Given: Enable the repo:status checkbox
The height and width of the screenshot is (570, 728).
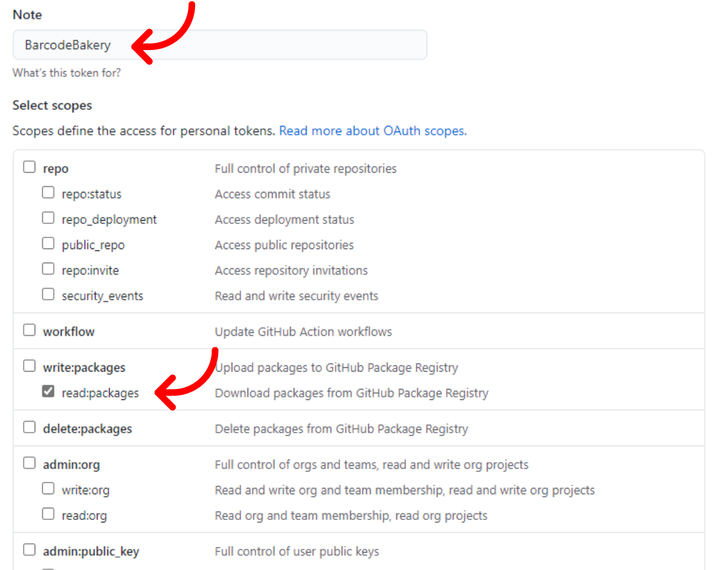Looking at the screenshot, I should tap(48, 193).
